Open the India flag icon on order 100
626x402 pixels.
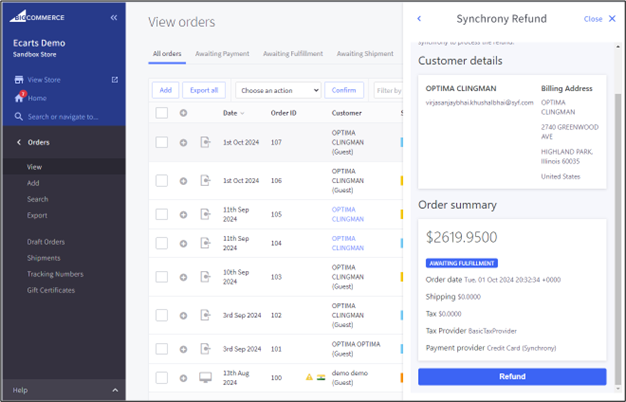[321, 377]
